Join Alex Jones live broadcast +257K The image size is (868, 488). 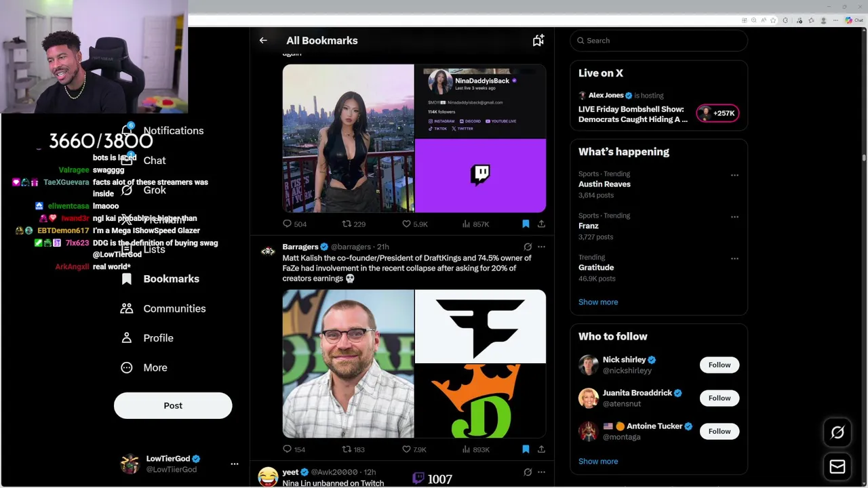click(x=717, y=113)
